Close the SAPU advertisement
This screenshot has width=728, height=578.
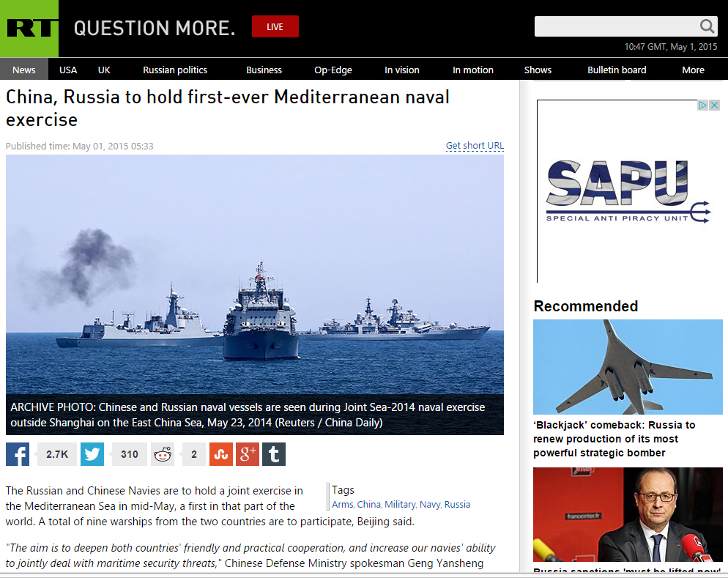coord(715,105)
